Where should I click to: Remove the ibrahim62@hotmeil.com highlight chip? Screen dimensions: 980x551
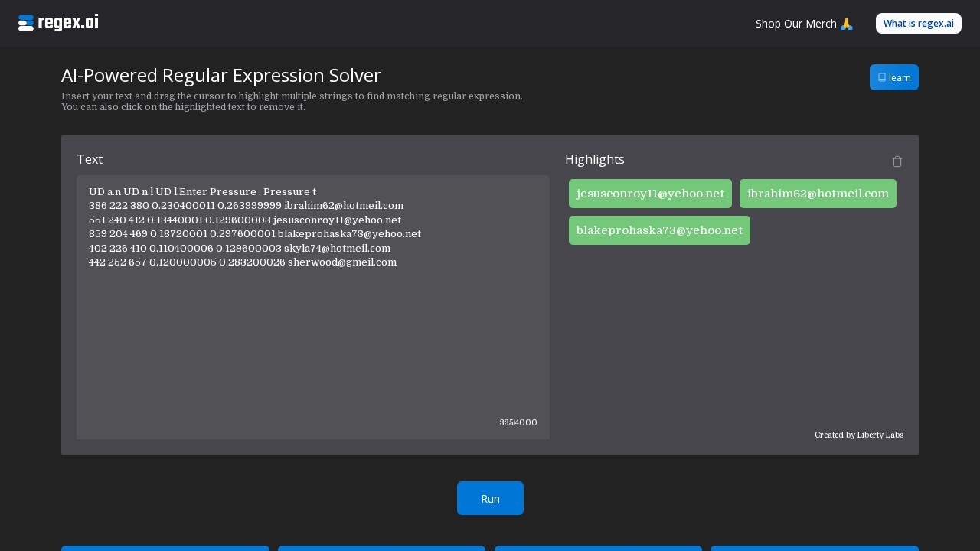[818, 194]
